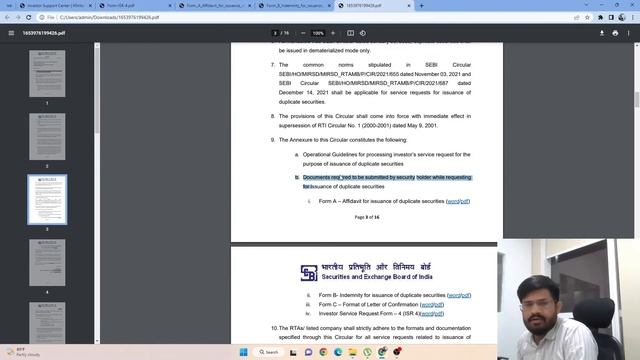This screenshot has width=640, height=360.
Task: Select page 1 thumbnail
Action: pos(47,73)
